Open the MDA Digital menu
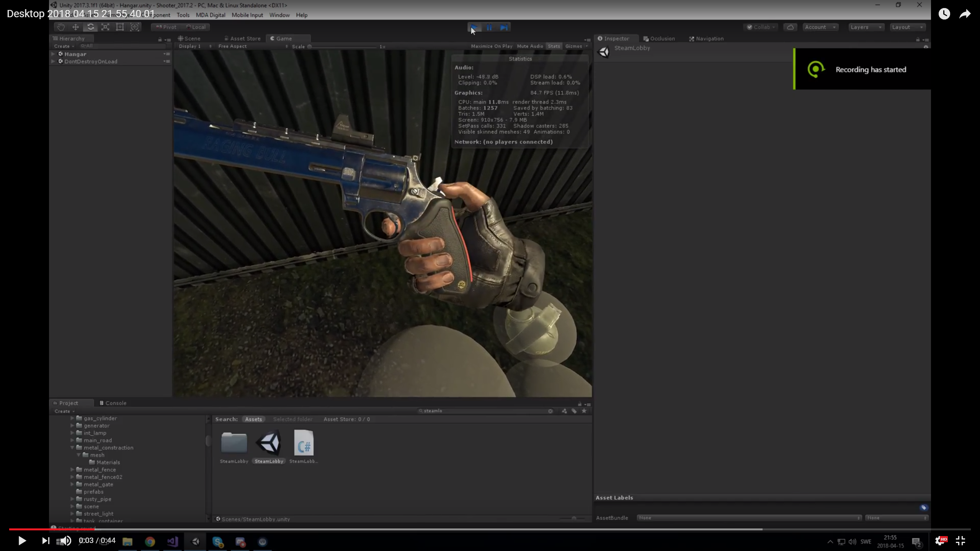This screenshot has width=980, height=551. point(210,15)
